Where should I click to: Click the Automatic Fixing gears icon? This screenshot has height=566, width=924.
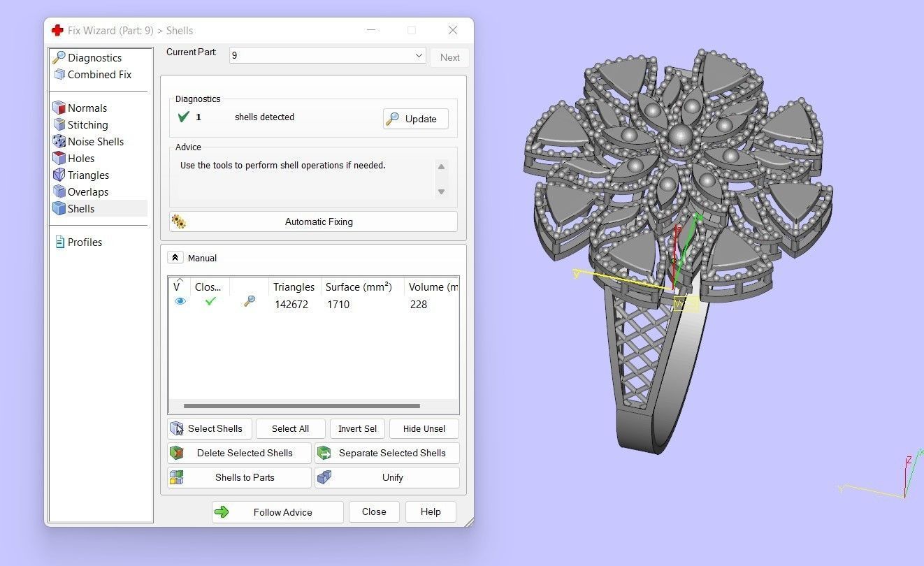tap(179, 222)
